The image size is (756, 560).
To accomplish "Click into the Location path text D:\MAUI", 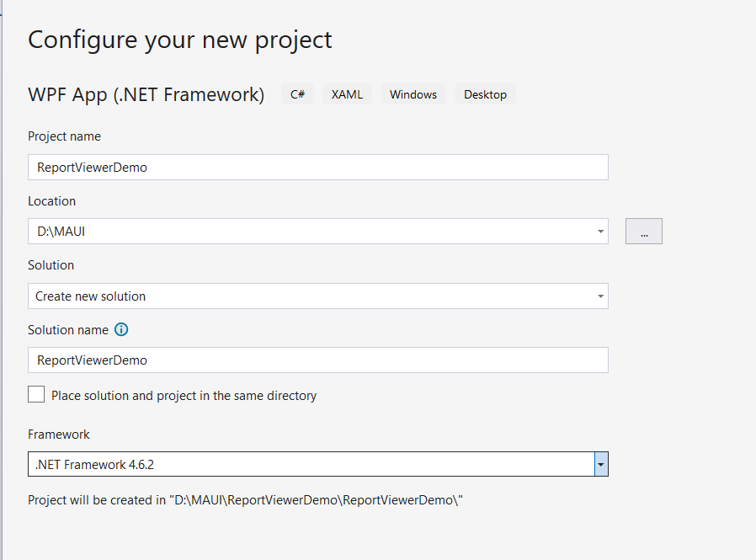I will 61,232.
